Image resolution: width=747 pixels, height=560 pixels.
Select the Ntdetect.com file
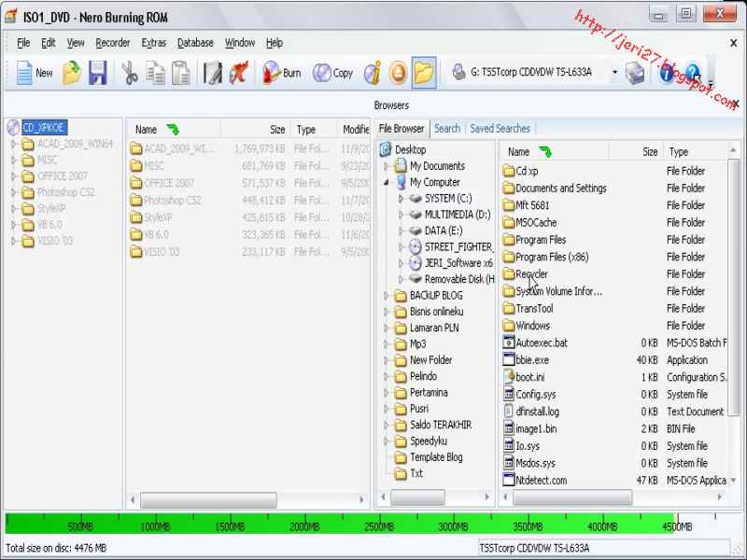click(542, 481)
